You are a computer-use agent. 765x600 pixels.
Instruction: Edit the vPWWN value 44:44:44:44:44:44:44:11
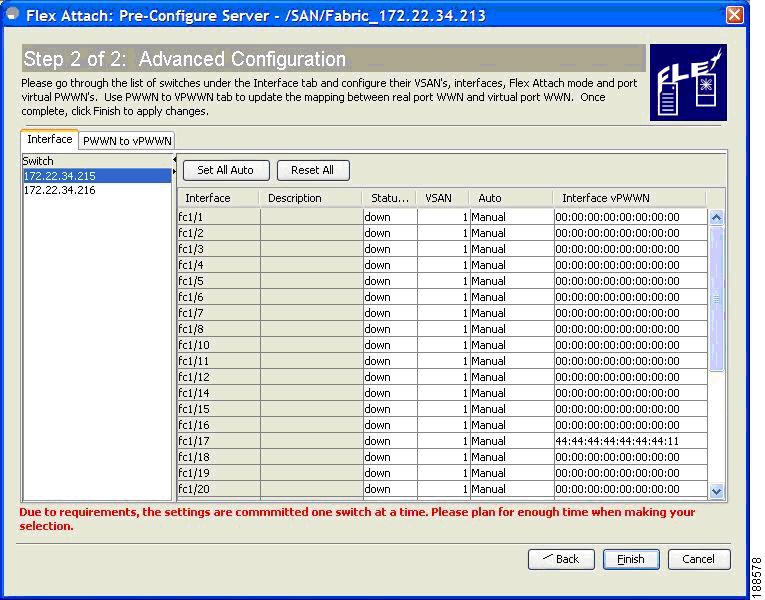[x=630, y=441]
